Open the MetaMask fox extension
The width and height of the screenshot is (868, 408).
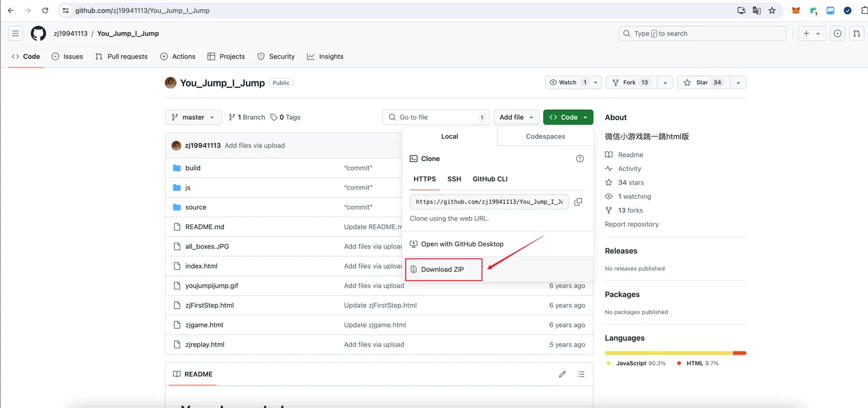click(796, 10)
